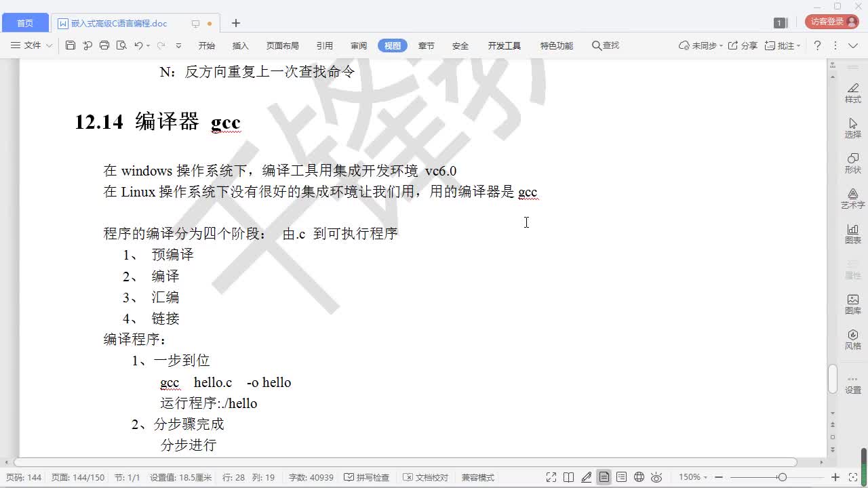Click the 访客登录 login button
This screenshot has height=488, width=868.
831,22
